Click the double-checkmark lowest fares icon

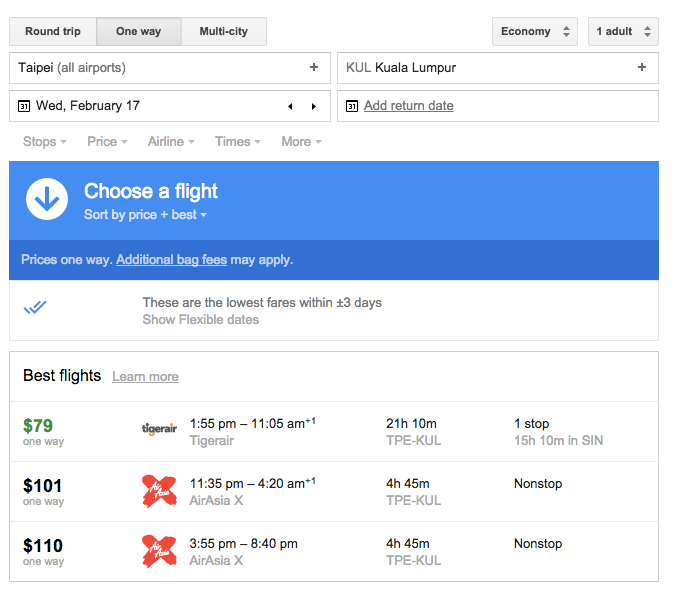tap(35, 308)
